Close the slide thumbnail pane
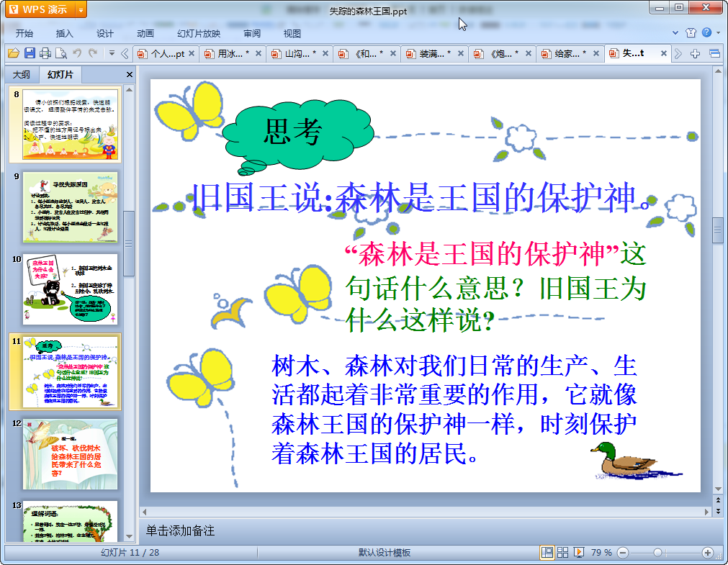The width and height of the screenshot is (728, 565). click(130, 74)
